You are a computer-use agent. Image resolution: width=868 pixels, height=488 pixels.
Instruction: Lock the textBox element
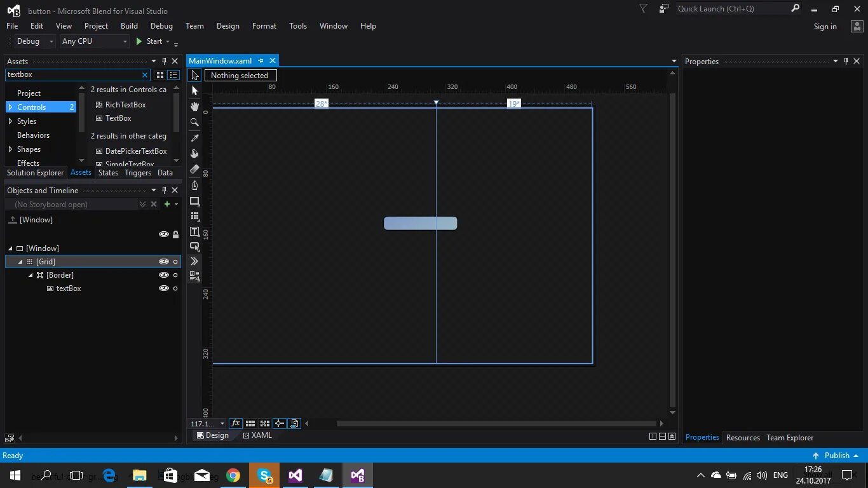click(x=175, y=288)
